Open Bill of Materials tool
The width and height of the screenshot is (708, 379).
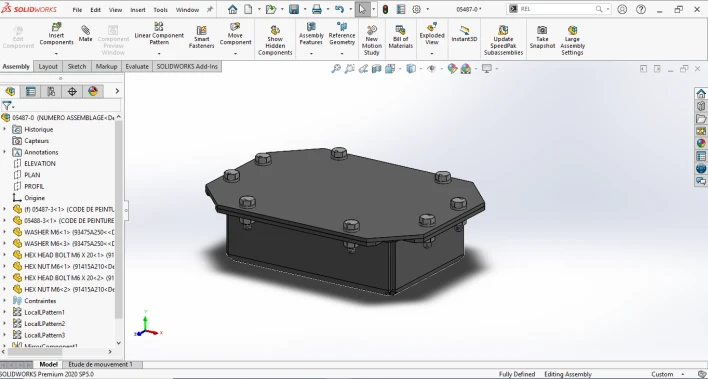click(x=401, y=37)
